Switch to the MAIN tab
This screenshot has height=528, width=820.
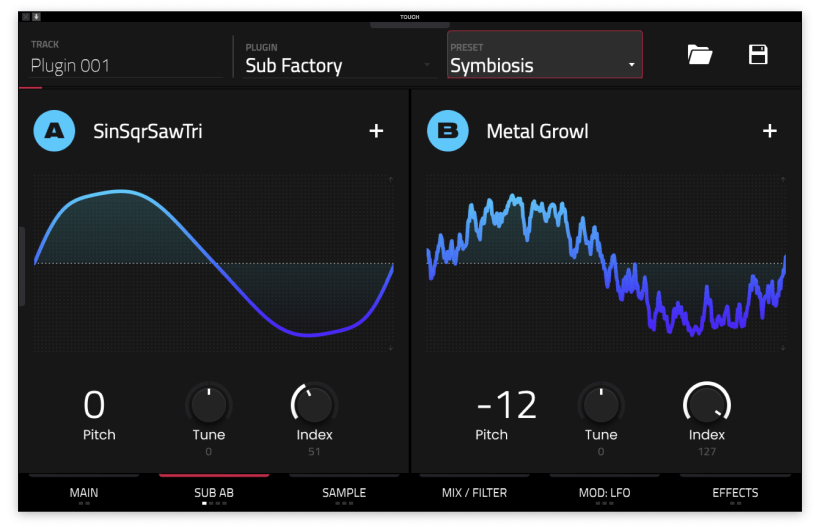tap(84, 493)
